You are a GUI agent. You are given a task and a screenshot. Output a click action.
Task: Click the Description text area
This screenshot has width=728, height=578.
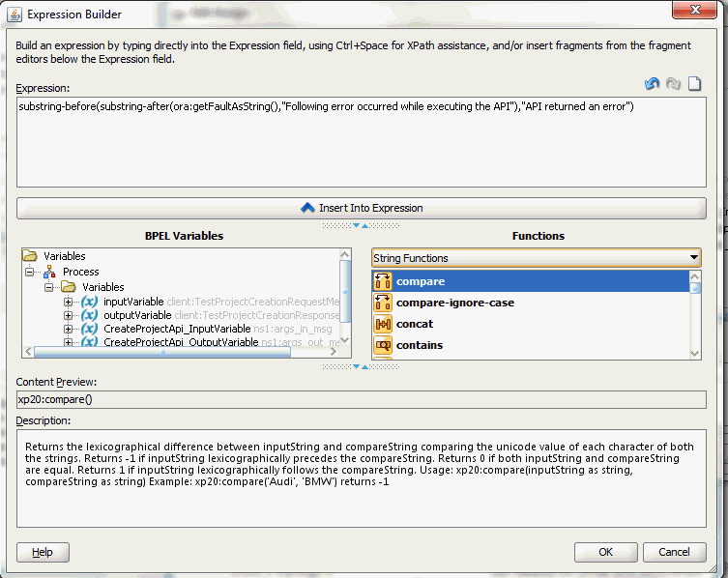coord(362,478)
